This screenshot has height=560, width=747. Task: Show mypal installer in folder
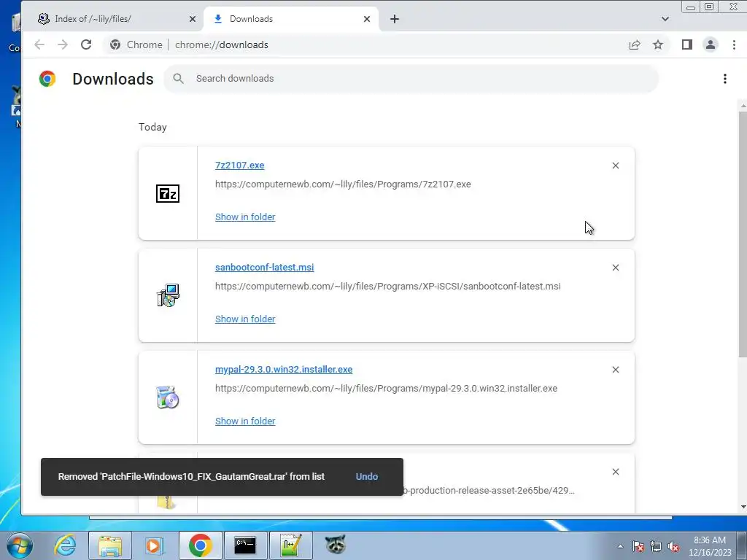point(245,421)
